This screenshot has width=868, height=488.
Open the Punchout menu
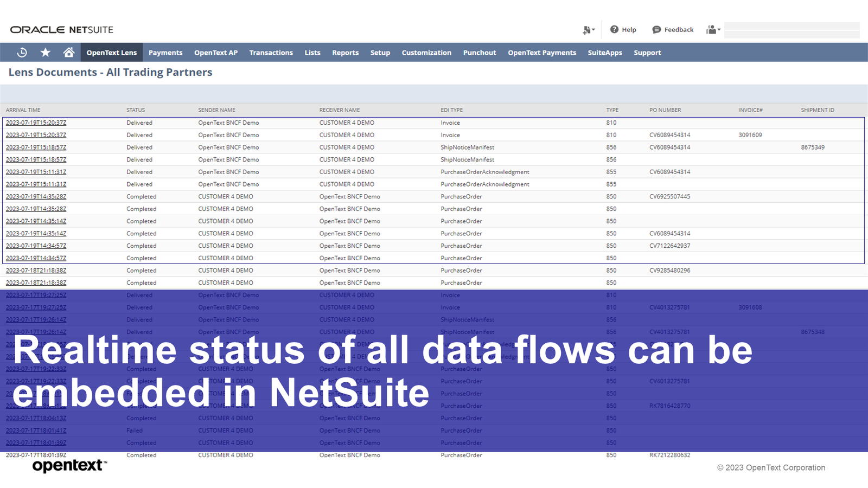coord(480,53)
